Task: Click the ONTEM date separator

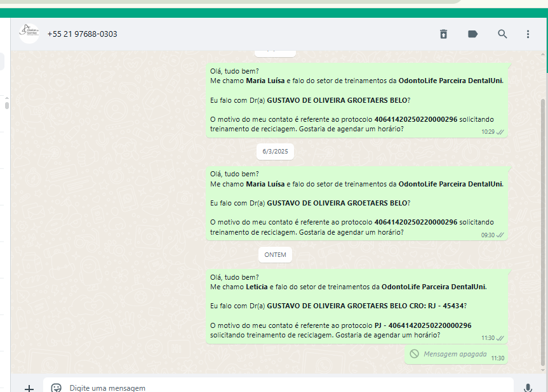Action: pos(275,255)
